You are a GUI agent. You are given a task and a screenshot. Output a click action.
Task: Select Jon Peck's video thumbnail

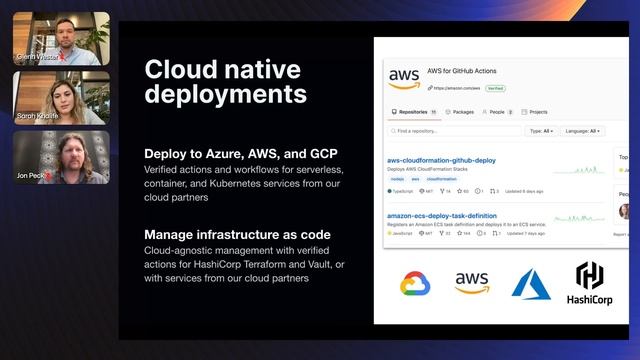[x=61, y=158]
